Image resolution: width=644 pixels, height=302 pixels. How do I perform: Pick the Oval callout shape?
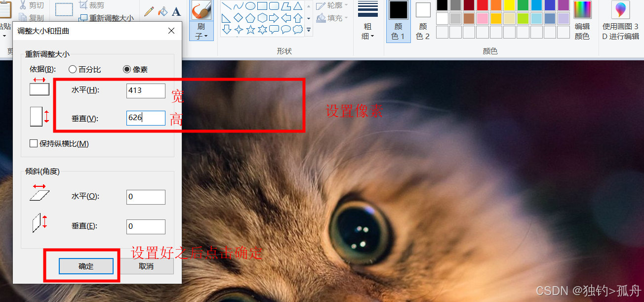pyautogui.click(x=286, y=30)
